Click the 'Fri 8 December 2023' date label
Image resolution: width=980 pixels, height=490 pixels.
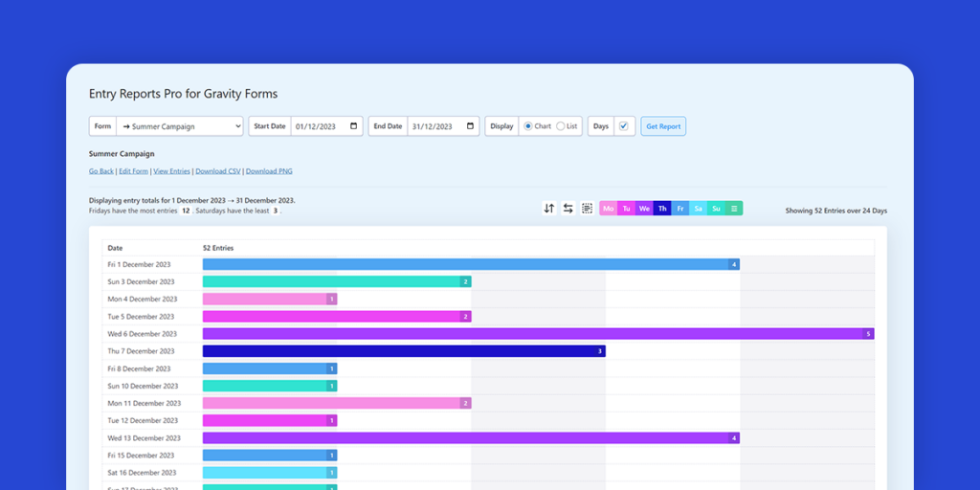(139, 368)
